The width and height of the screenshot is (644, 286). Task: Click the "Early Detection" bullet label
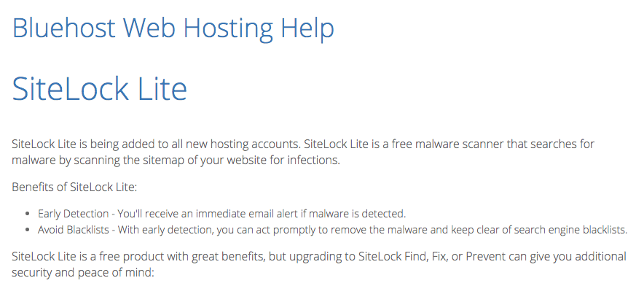(x=73, y=214)
